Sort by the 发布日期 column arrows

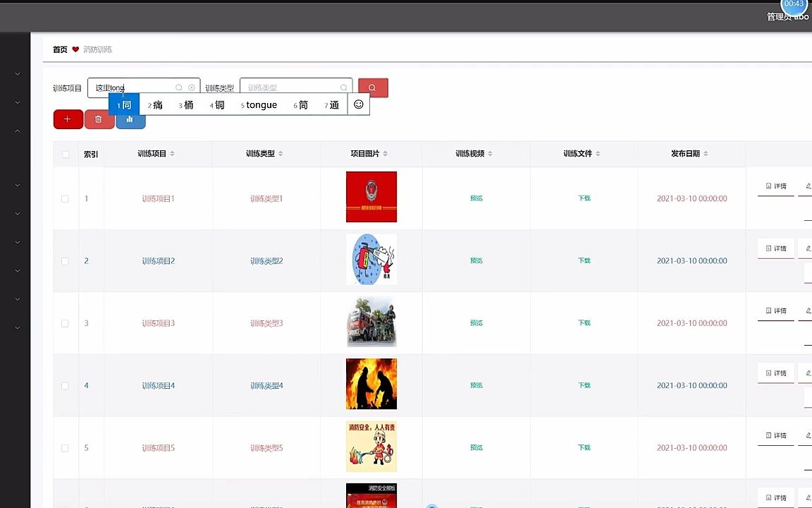pyautogui.click(x=706, y=153)
